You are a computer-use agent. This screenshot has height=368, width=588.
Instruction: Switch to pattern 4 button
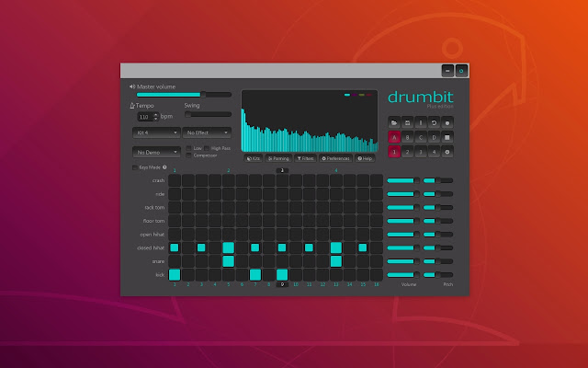click(434, 152)
